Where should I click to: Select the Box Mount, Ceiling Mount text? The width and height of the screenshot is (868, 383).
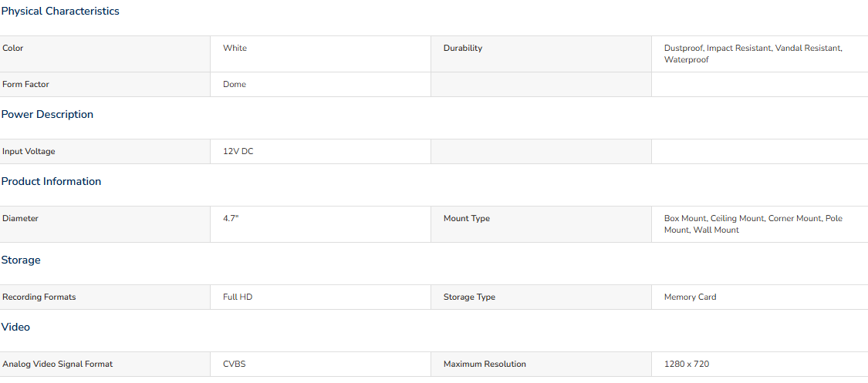(x=714, y=218)
